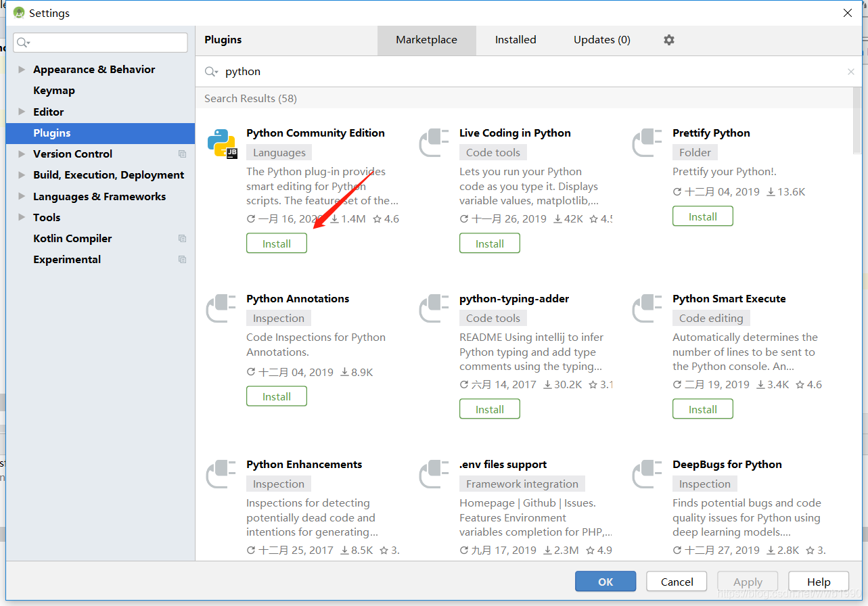Click the .env files support plugin icon
The image size is (868, 606).
tap(434, 474)
